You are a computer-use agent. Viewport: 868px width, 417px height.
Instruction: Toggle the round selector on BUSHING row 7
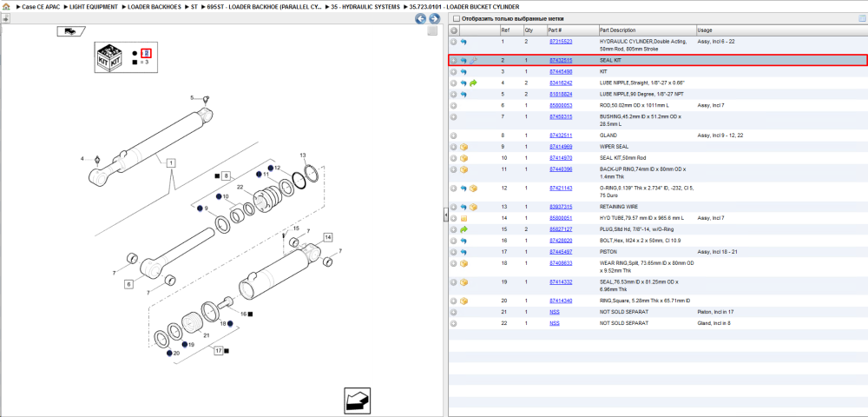tap(453, 117)
